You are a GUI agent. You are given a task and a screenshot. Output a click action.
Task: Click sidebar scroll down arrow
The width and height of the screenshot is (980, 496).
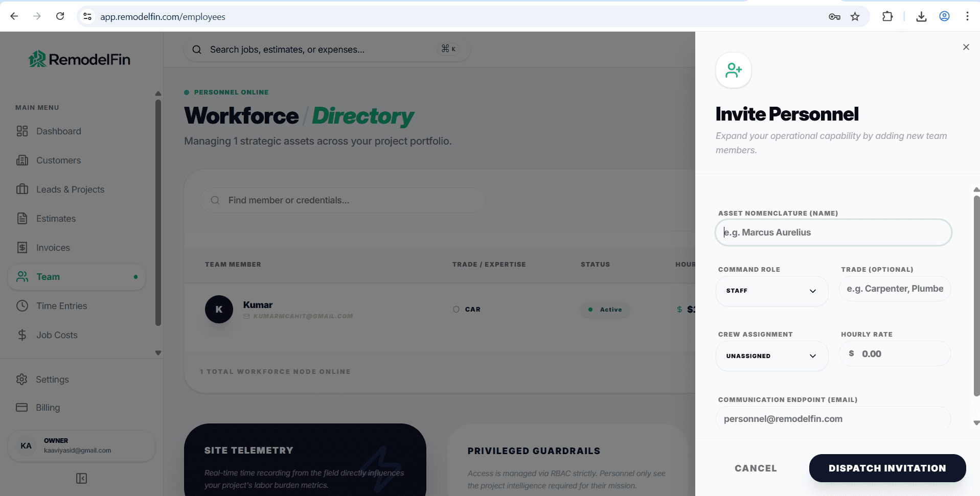click(x=158, y=353)
